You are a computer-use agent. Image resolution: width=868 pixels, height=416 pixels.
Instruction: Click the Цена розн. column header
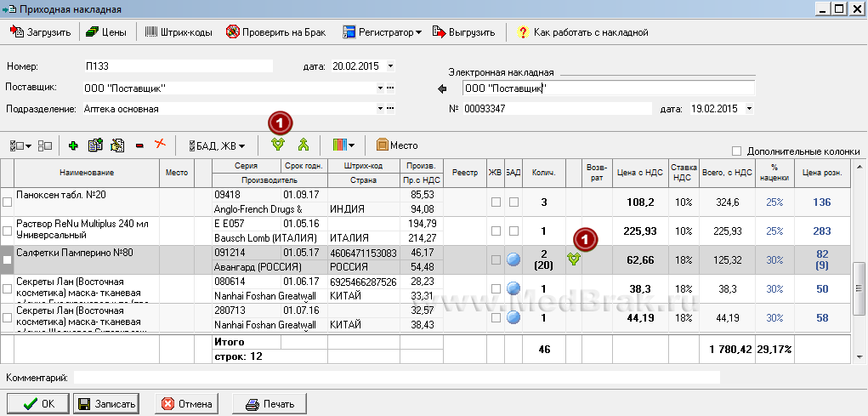click(x=822, y=173)
